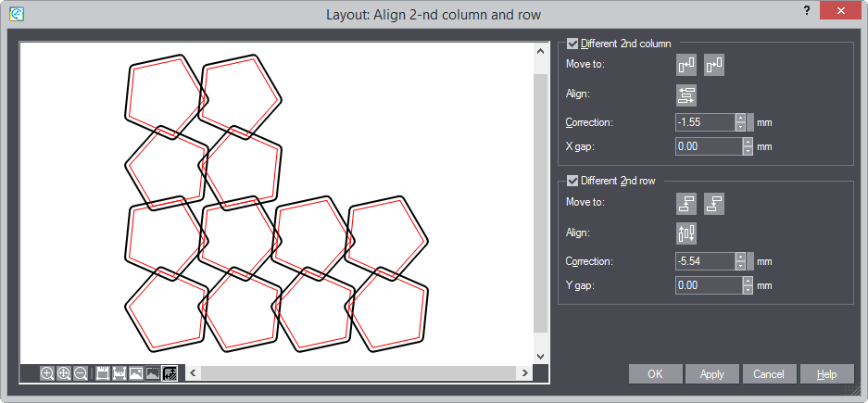Click preview horizontal scrollbar right arrow
This screenshot has width=868, height=403.
[x=524, y=373]
